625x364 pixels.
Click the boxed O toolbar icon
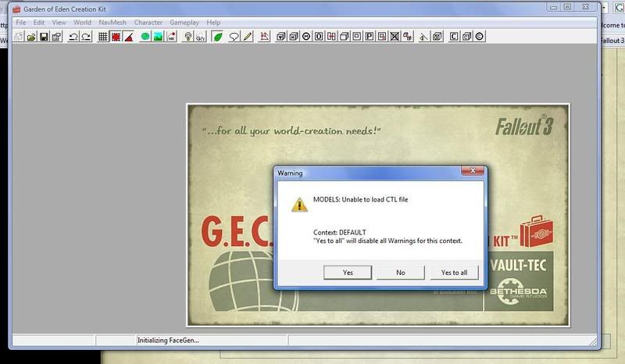click(x=319, y=37)
